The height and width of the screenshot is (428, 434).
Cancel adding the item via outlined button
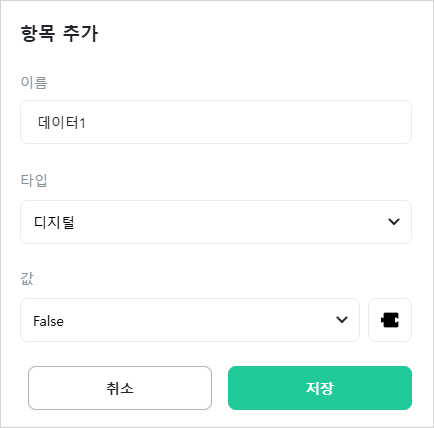tap(120, 388)
